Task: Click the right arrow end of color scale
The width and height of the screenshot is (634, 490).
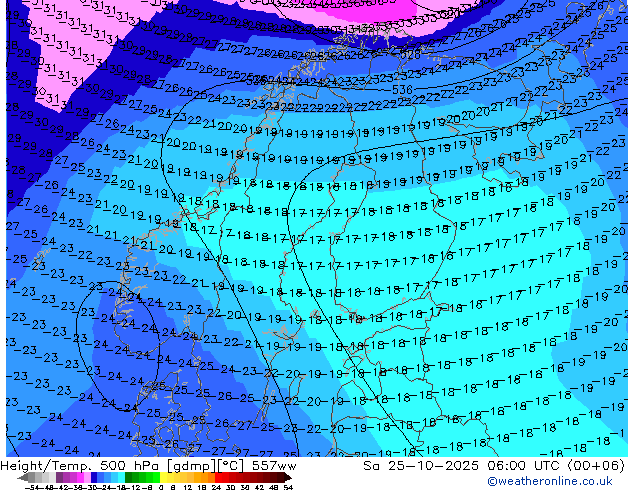Action: tap(288, 477)
